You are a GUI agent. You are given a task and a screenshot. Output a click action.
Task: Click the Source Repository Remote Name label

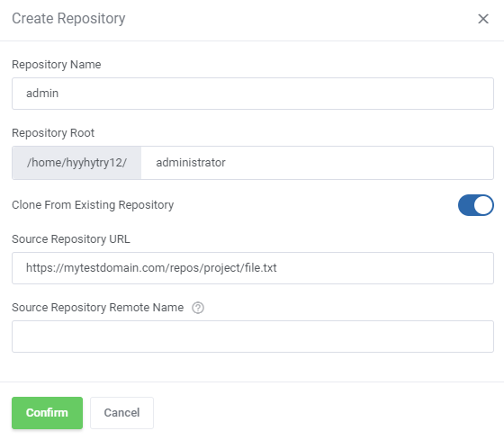pyautogui.click(x=98, y=308)
